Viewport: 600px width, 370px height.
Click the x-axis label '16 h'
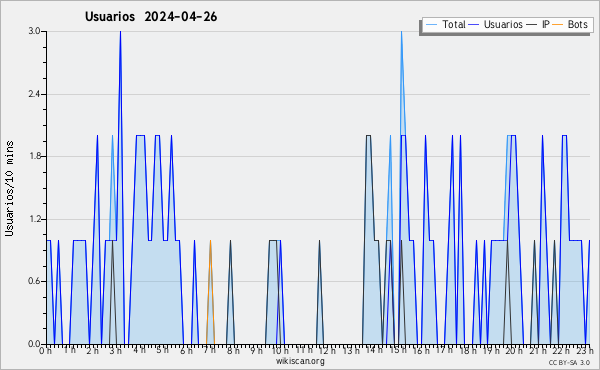[x=421, y=350]
